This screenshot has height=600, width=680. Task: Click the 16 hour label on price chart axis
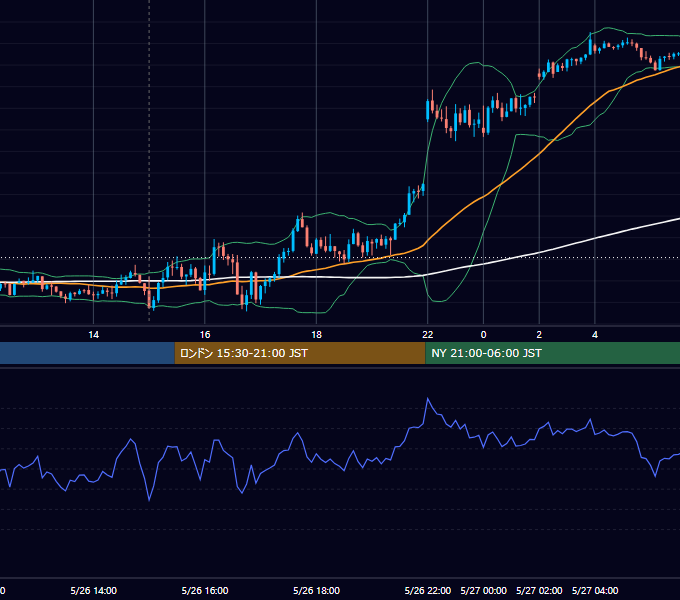(x=205, y=335)
